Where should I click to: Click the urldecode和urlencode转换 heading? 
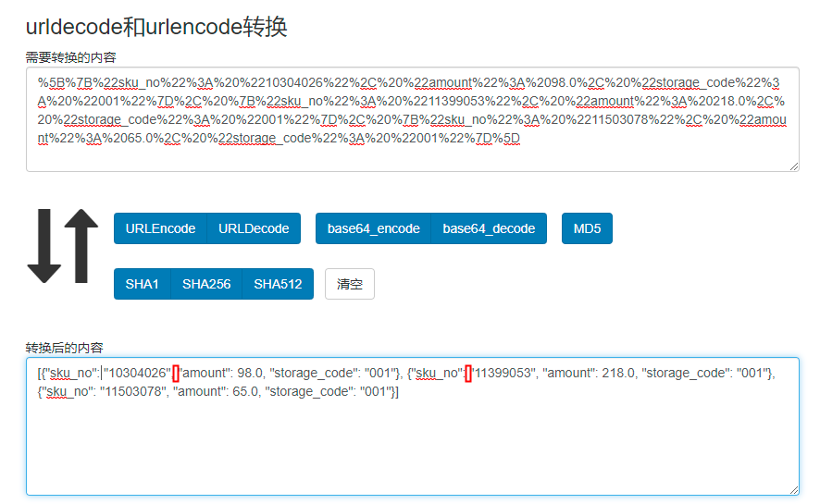(x=156, y=27)
